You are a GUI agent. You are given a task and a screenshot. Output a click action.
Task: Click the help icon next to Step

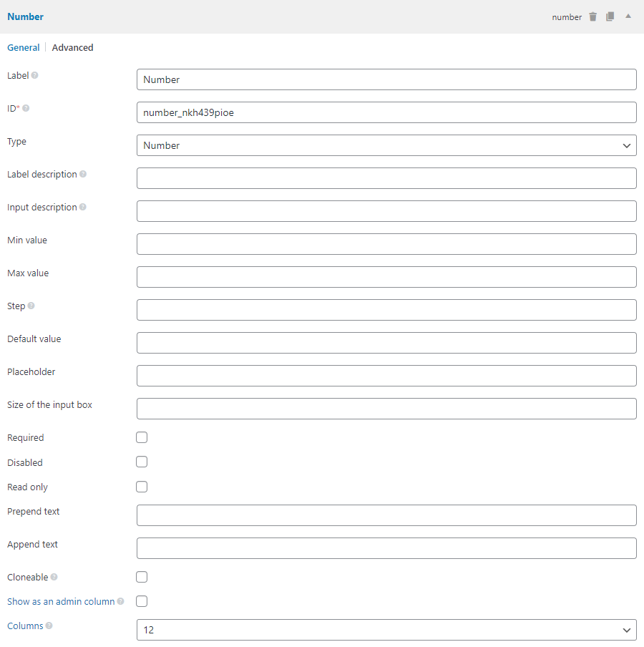coord(31,306)
